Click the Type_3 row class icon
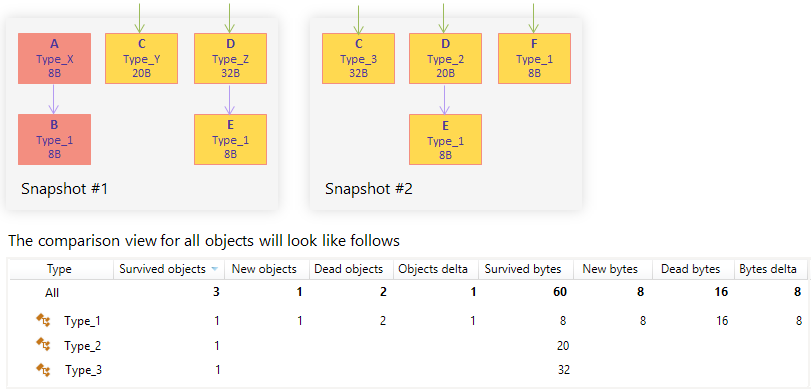This screenshot has height=391, width=812. coord(43,369)
